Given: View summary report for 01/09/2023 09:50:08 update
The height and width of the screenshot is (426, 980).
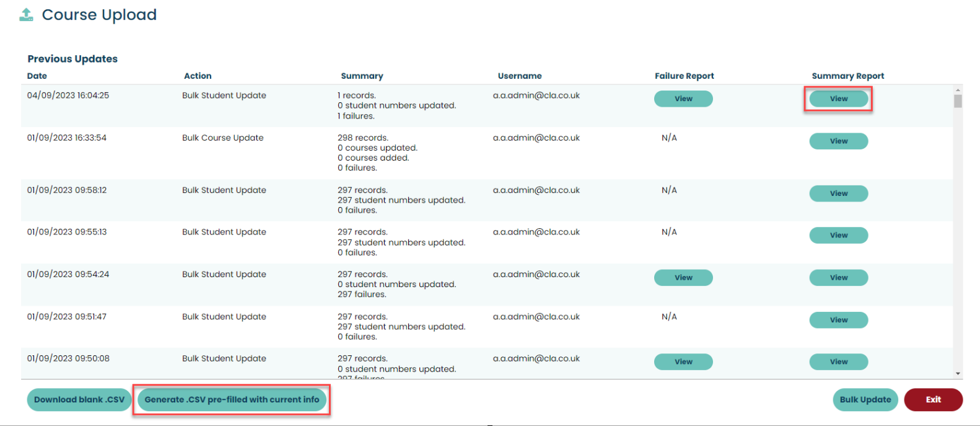Looking at the screenshot, I should (838, 362).
